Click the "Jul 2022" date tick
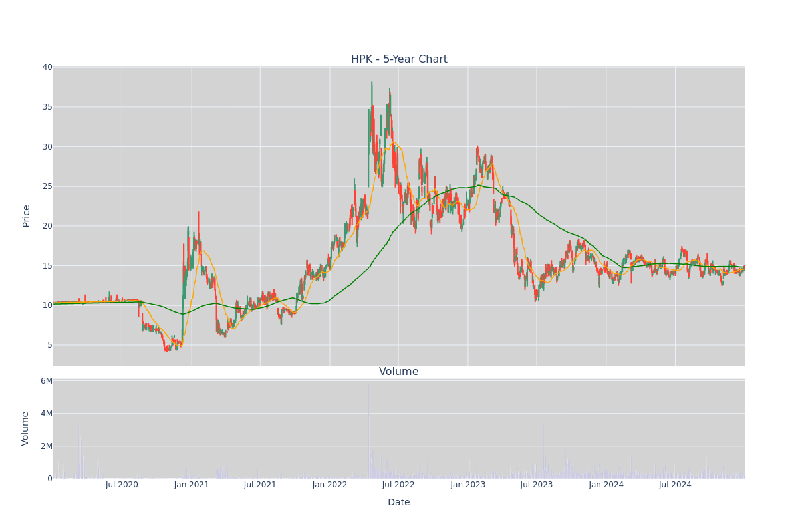 point(398,485)
